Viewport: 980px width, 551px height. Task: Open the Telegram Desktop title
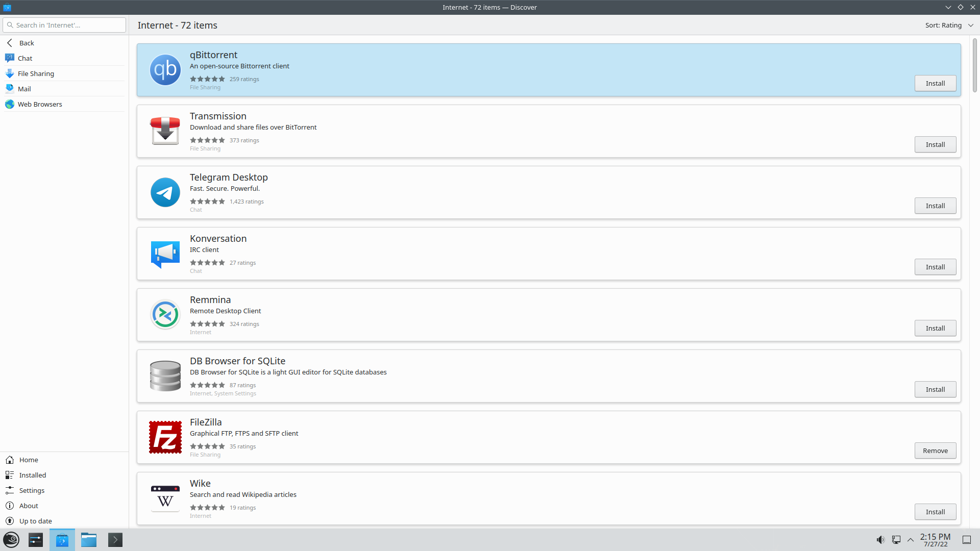[x=229, y=177]
